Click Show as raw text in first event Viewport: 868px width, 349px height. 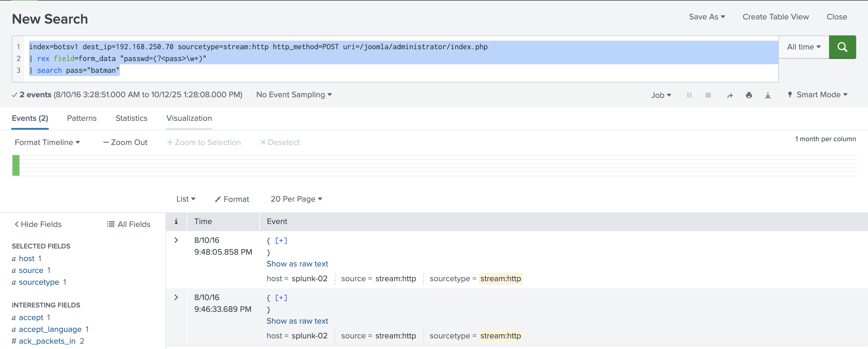tap(297, 264)
